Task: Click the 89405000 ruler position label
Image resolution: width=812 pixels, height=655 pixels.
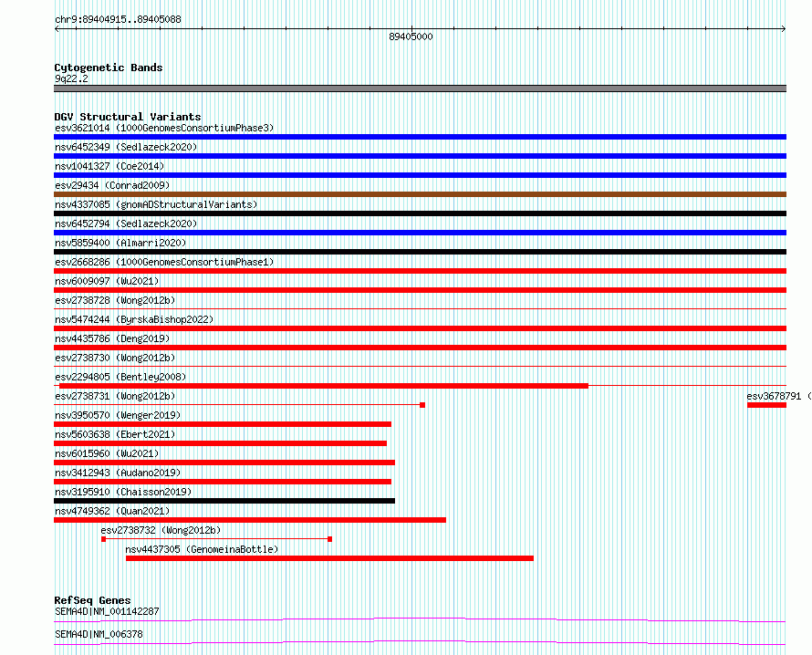Action: point(411,36)
